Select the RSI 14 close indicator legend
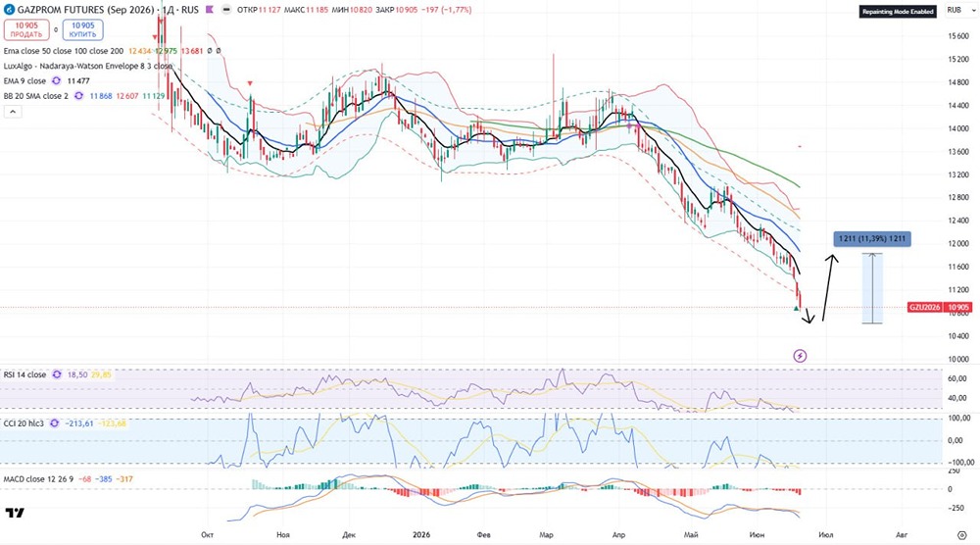This screenshot has width=980, height=545. click(24, 374)
